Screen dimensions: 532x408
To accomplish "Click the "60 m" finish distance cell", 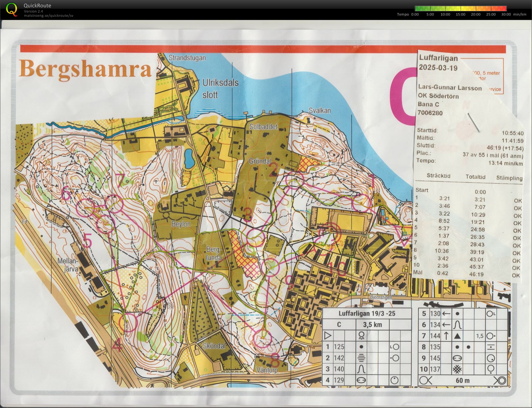I will click(462, 380).
